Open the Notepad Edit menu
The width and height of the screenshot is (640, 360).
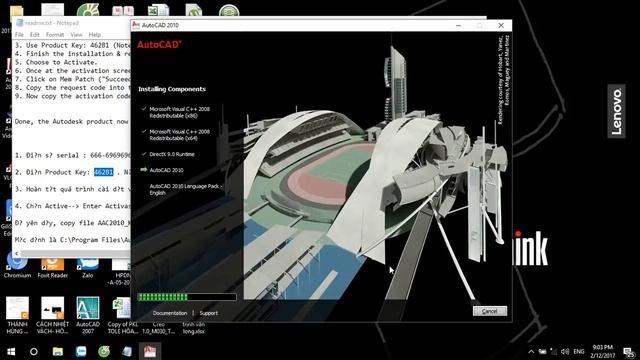point(35,35)
